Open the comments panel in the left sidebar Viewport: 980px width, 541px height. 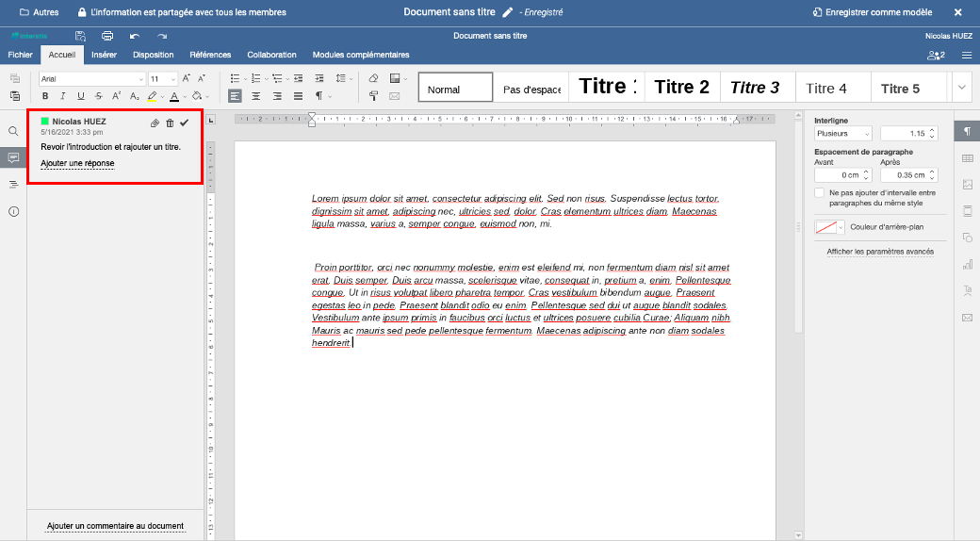click(x=13, y=157)
